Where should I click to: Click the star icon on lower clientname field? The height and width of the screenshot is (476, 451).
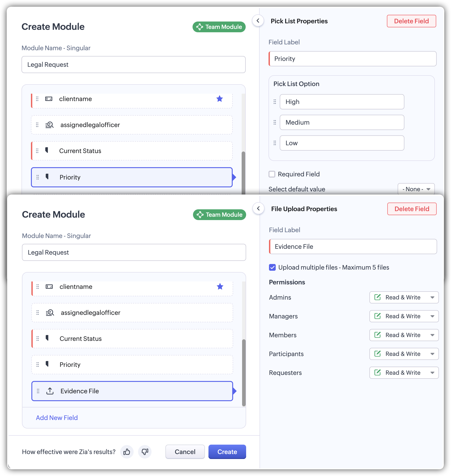(x=220, y=287)
